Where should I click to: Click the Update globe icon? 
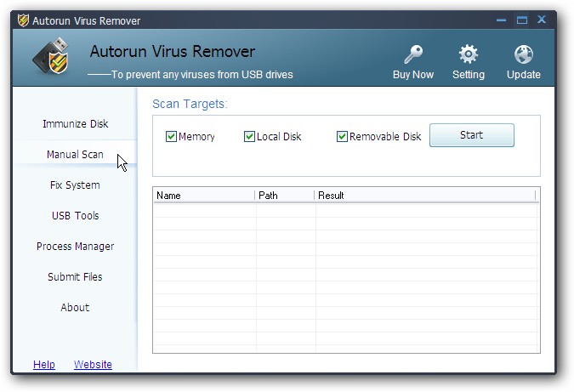(523, 55)
